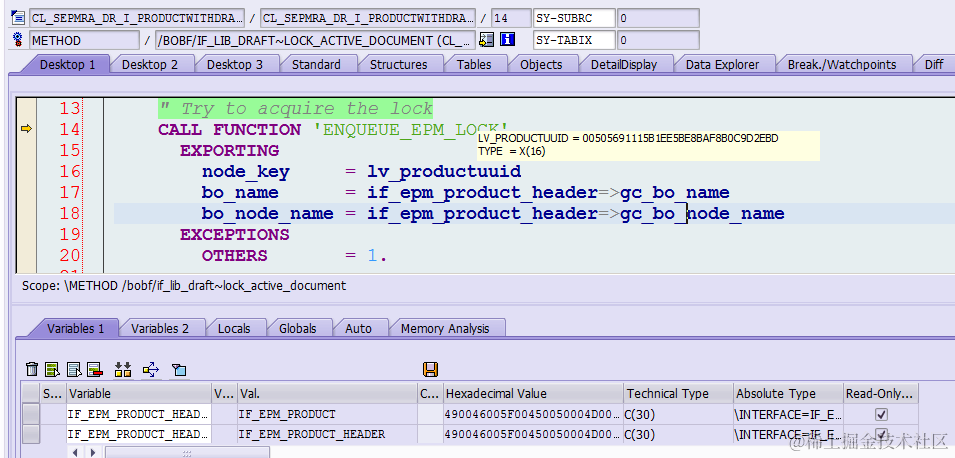Click variable lv_productuuid on line 16
Screen dimensions: 955x458
[x=443, y=172]
